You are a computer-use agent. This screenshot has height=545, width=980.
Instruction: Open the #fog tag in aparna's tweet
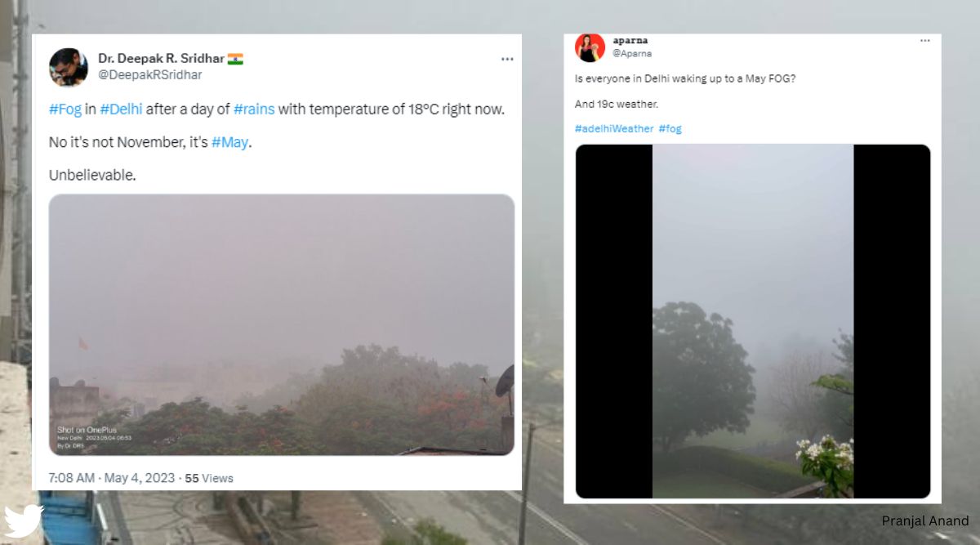click(x=670, y=128)
